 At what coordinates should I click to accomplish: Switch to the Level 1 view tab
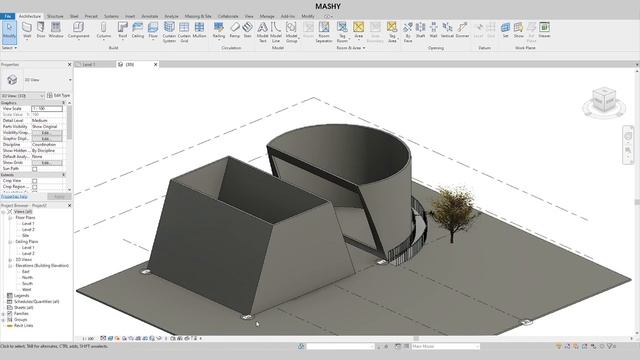pyautogui.click(x=89, y=64)
